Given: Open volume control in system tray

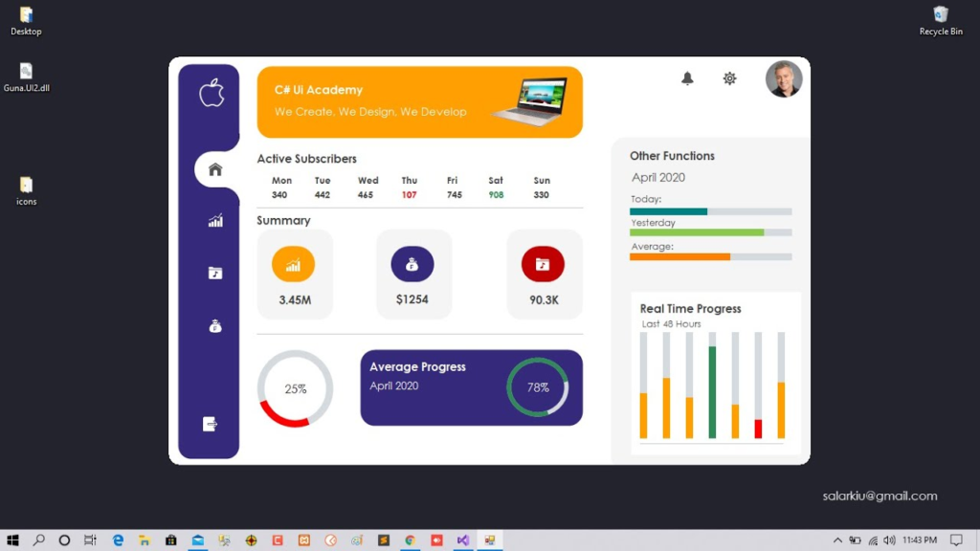Looking at the screenshot, I should 889,540.
